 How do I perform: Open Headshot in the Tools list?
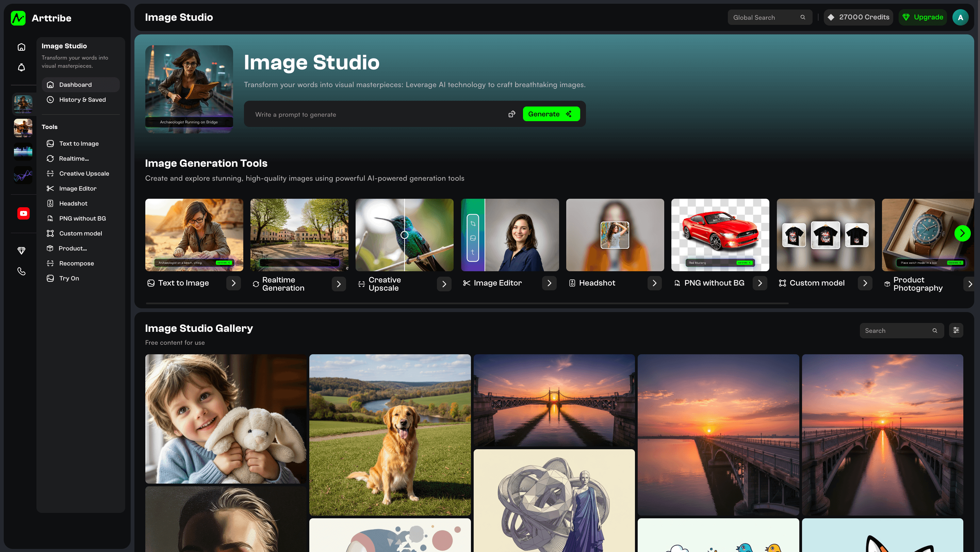(x=81, y=203)
